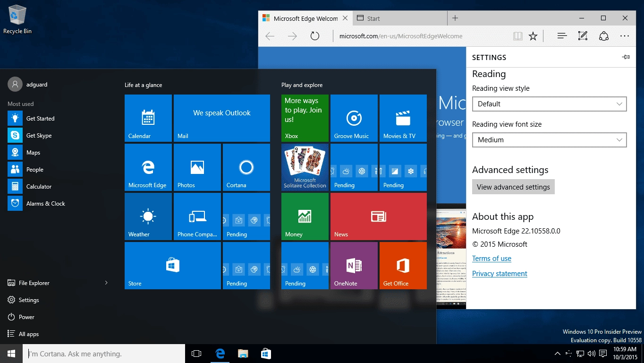
Task: Open the Store tile in Start menu
Action: tap(173, 266)
